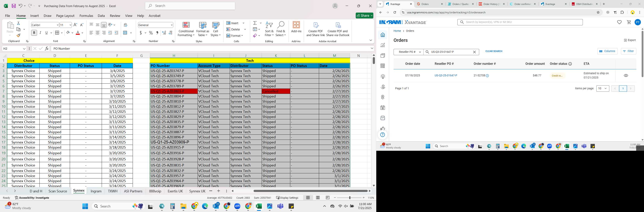The image size is (644, 212).
Task: Open the Data ribbon tab
Action: pyautogui.click(x=101, y=16)
